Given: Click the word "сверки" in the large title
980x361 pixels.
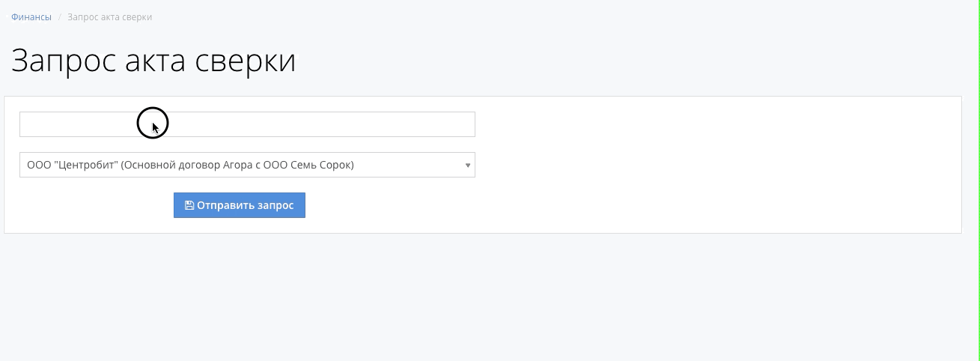Looking at the screenshot, I should click(x=246, y=61).
